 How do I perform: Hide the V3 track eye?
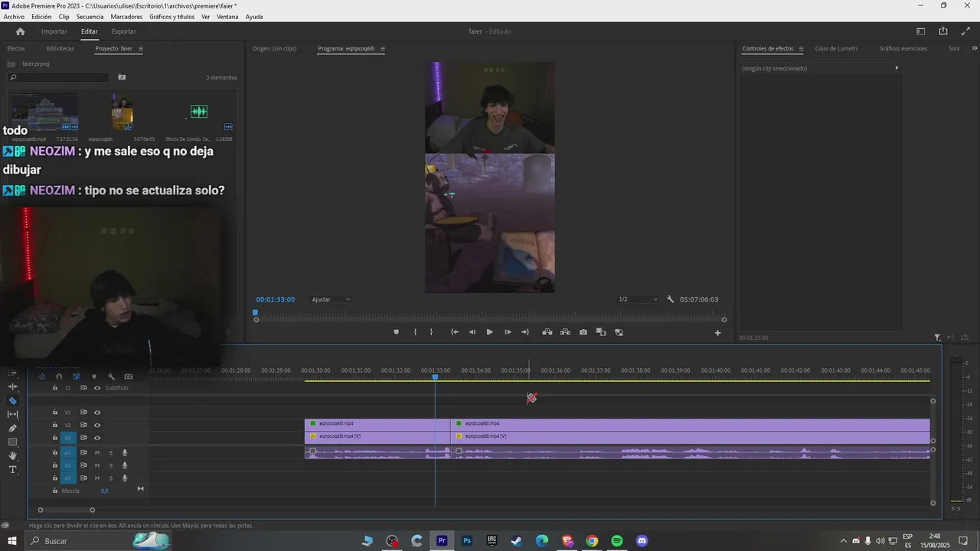point(97,412)
